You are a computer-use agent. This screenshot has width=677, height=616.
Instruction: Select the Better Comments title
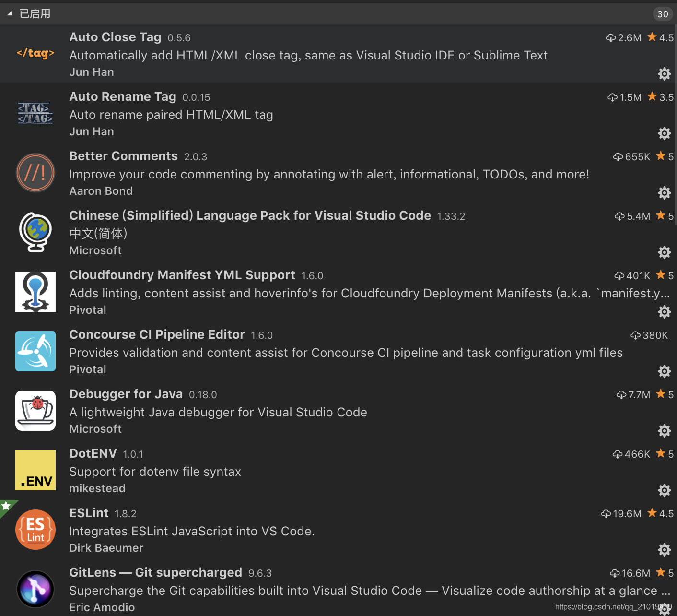click(x=124, y=156)
